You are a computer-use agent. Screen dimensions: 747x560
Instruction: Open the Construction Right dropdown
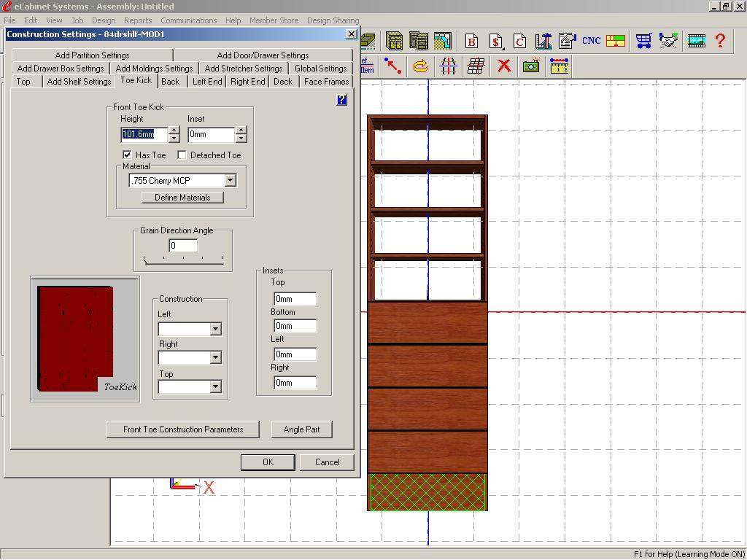tap(215, 357)
